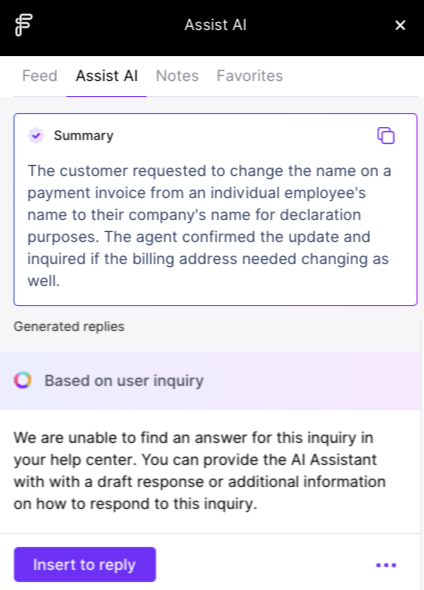
Task: Click the Insert to reply button
Action: point(85,564)
